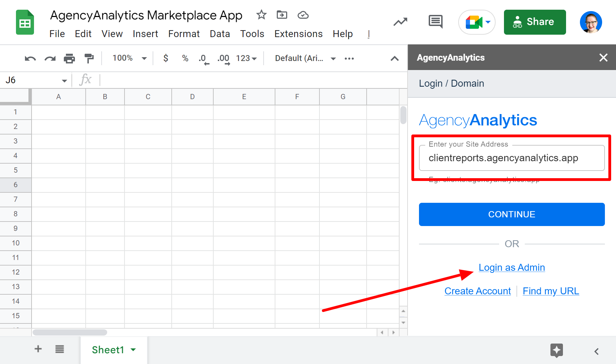
Task: Click the scroll right arrow
Action: [393, 332]
